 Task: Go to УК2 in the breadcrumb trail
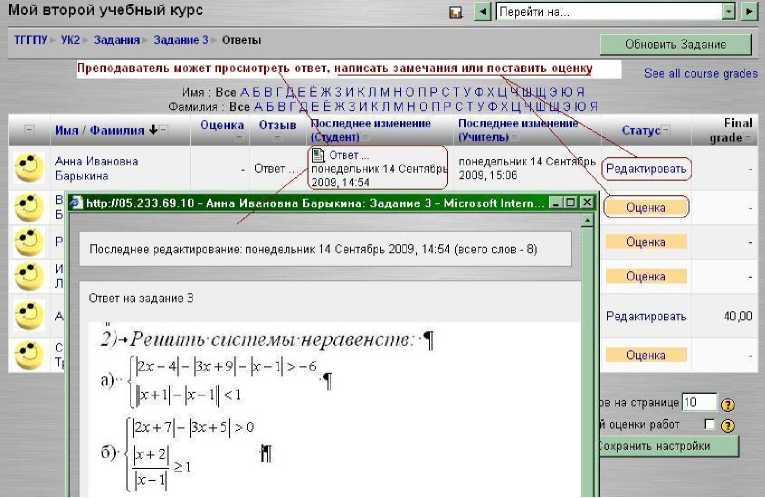point(71,40)
